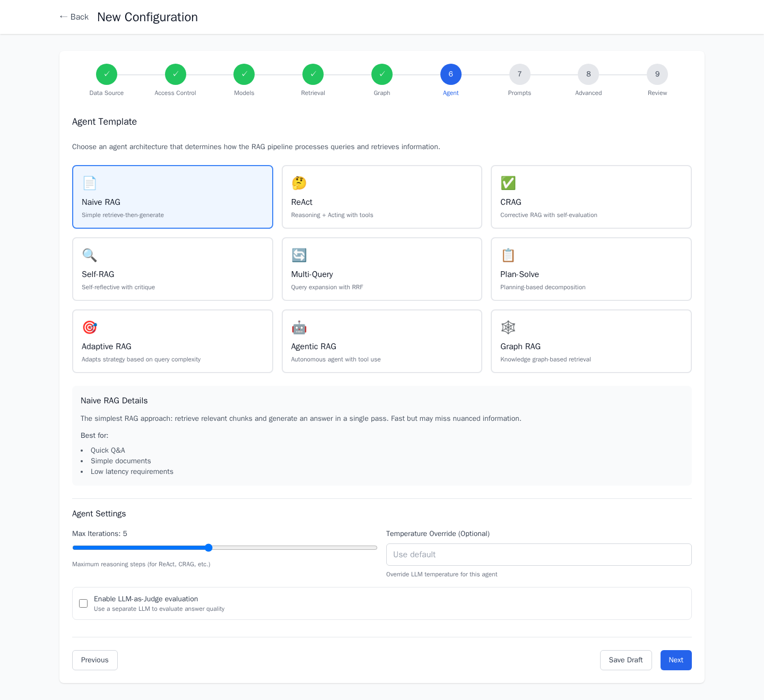
Task: Select the ReAct template card
Action: pyautogui.click(x=382, y=197)
